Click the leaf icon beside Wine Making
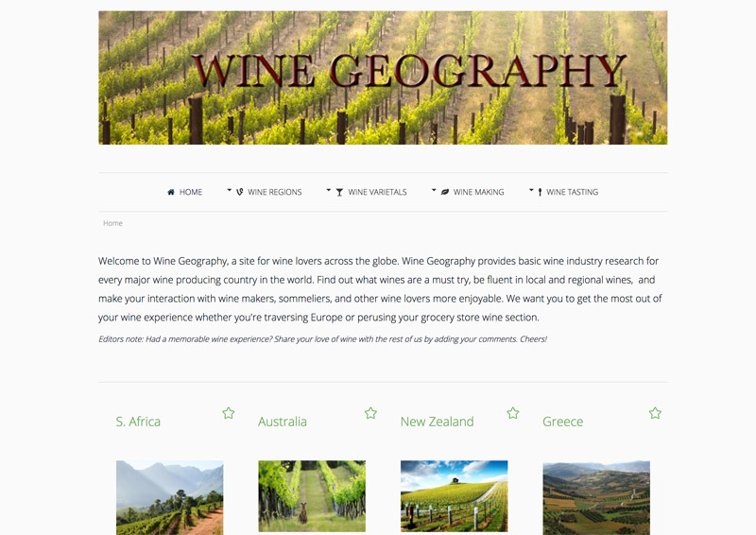 [445, 192]
